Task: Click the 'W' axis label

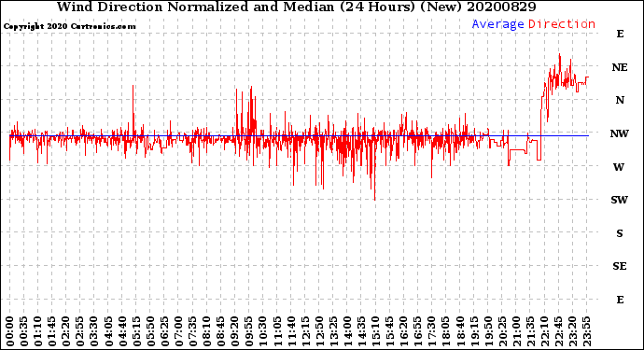Action: point(619,167)
